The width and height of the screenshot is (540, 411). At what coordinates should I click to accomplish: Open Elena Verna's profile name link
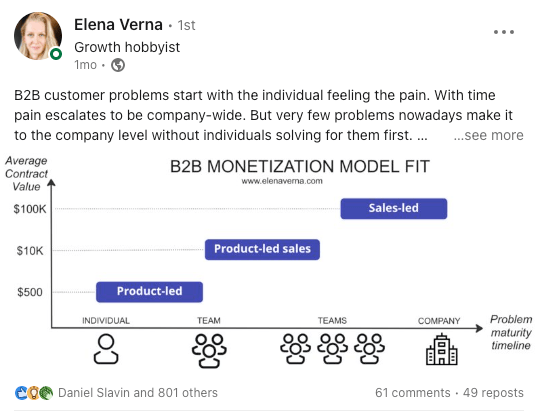click(x=118, y=25)
